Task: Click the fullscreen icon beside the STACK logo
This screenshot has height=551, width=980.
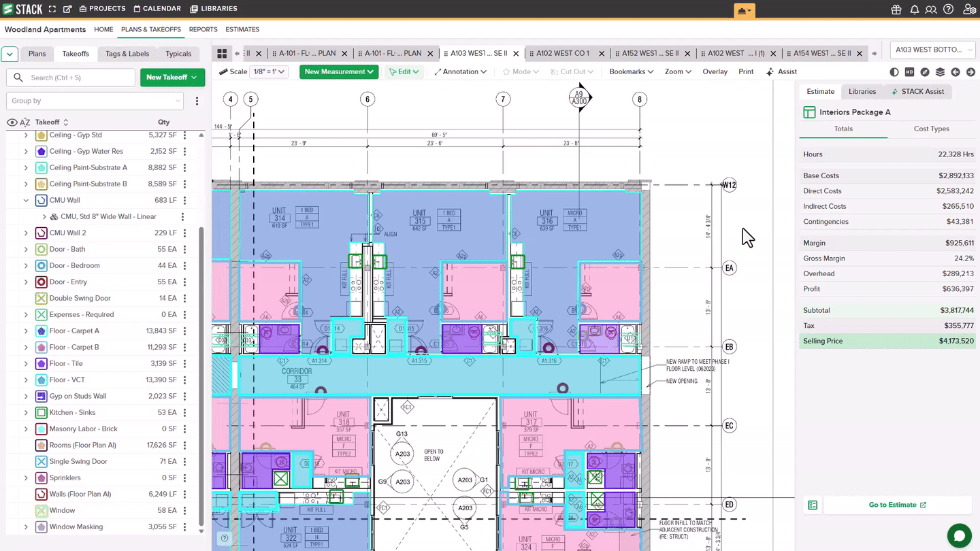Action: pos(52,9)
